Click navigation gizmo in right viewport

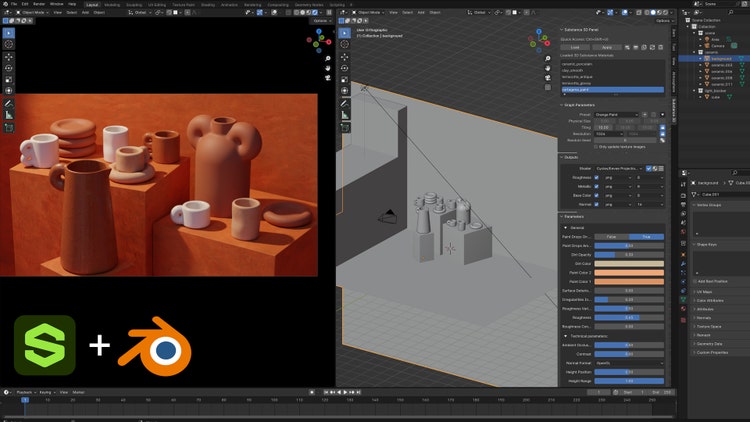(539, 40)
